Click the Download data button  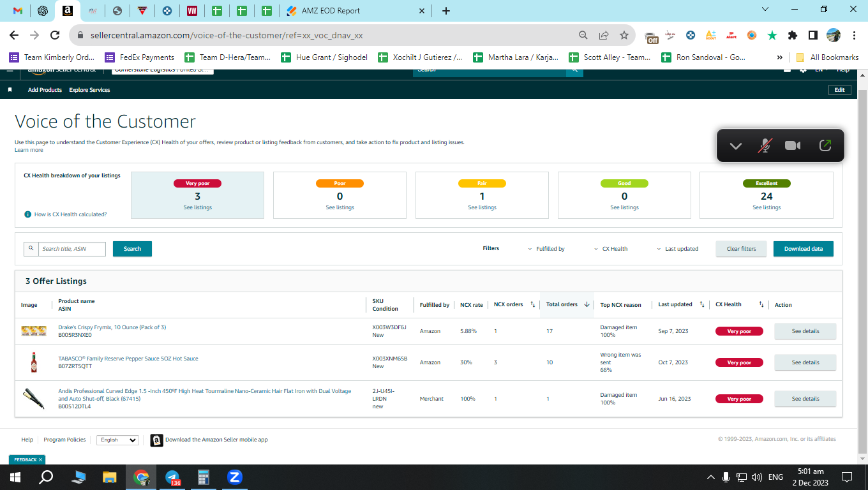pyautogui.click(x=804, y=249)
